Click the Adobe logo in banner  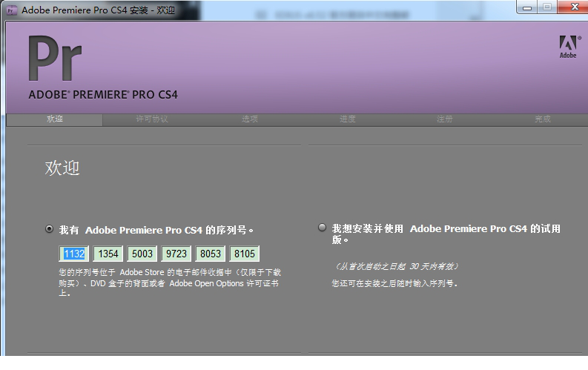tap(569, 47)
